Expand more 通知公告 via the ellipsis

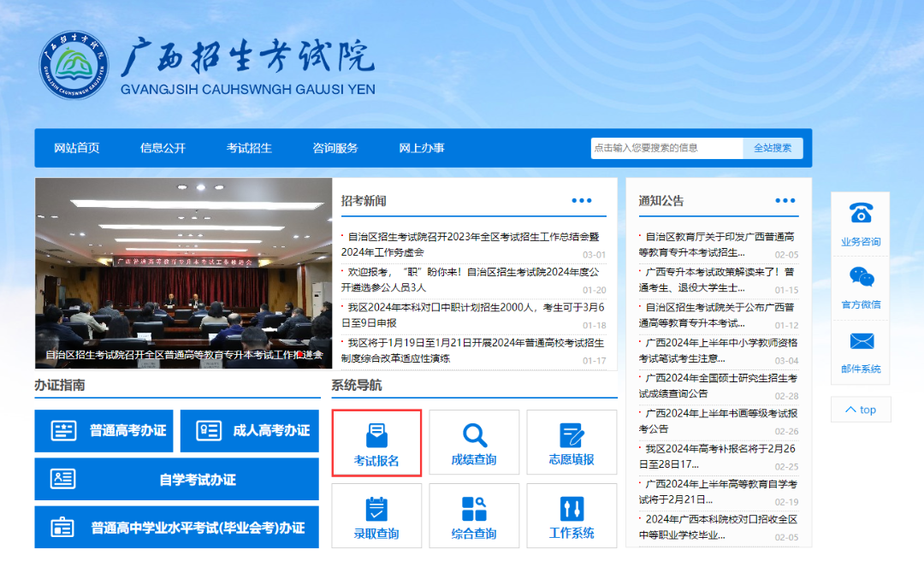785,200
